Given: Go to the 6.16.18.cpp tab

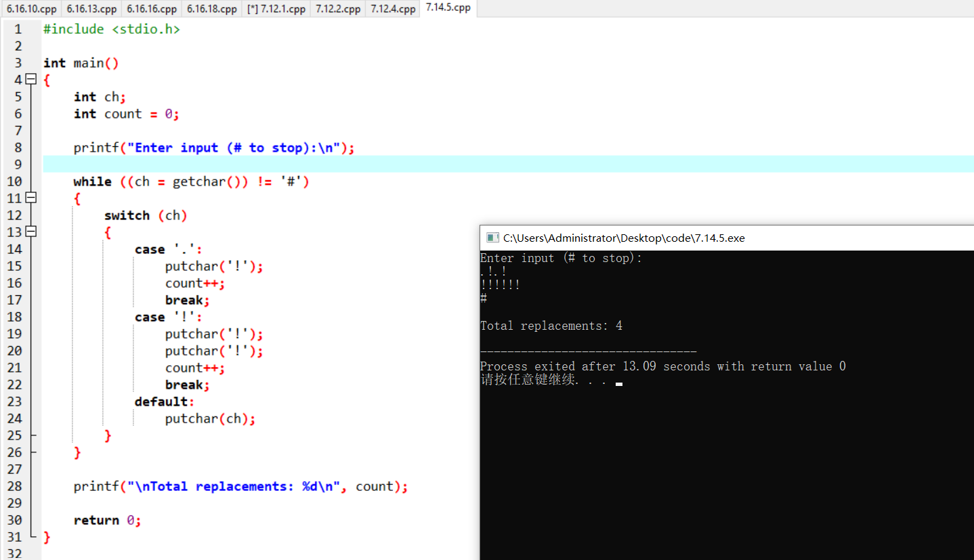Looking at the screenshot, I should click(x=212, y=9).
